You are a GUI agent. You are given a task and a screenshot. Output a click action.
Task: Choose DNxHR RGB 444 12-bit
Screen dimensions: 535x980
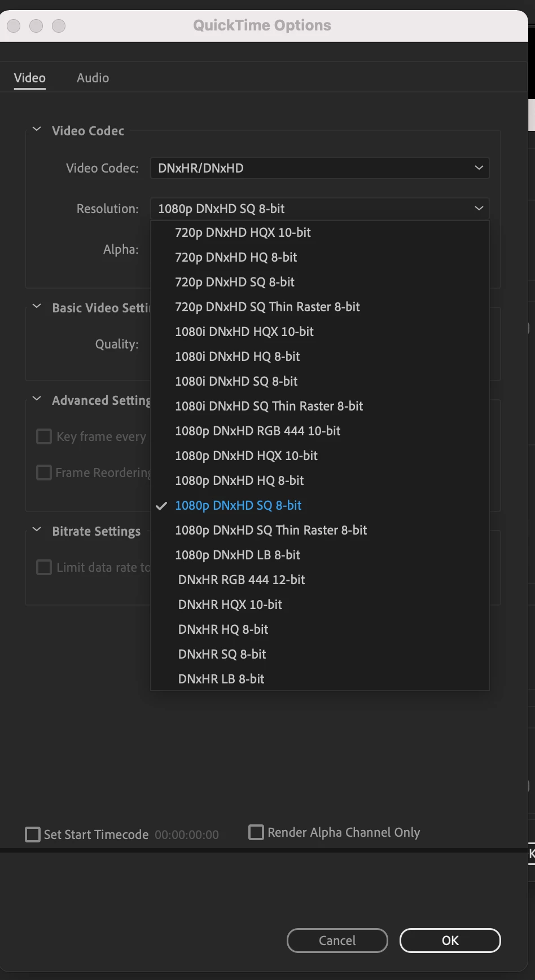click(x=319, y=580)
